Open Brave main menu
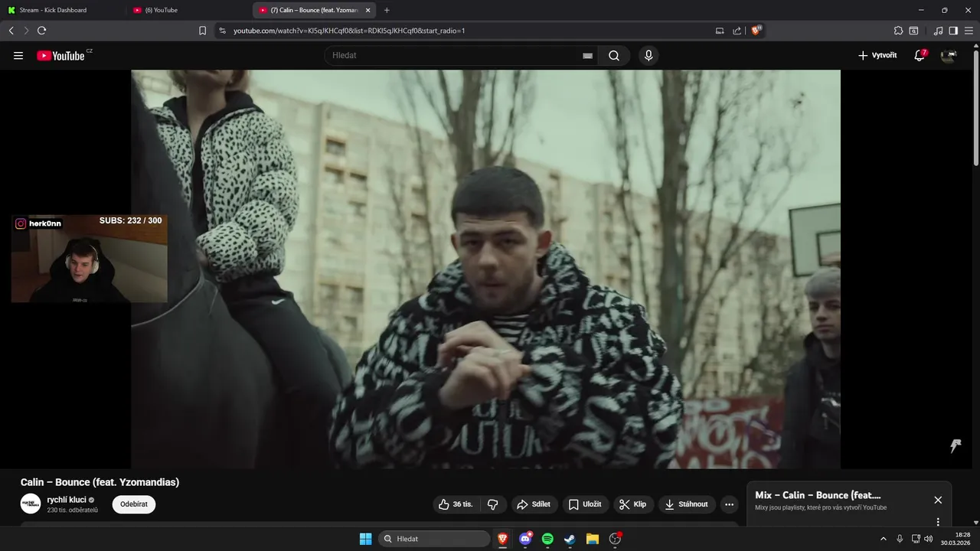The width and height of the screenshot is (980, 551). tap(969, 31)
